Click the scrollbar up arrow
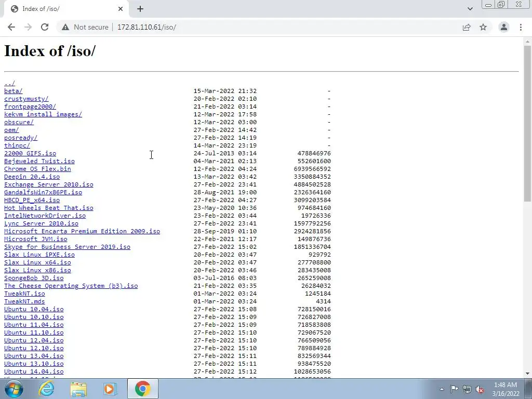 [x=528, y=41]
